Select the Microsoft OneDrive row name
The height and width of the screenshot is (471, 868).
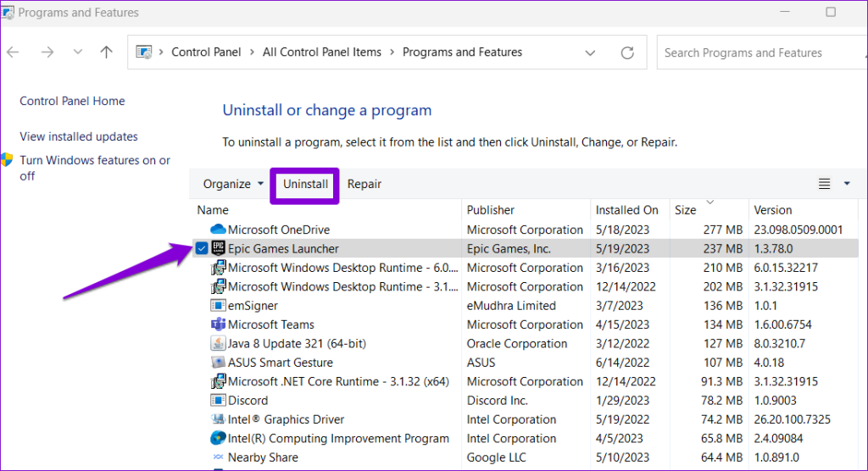pyautogui.click(x=279, y=230)
